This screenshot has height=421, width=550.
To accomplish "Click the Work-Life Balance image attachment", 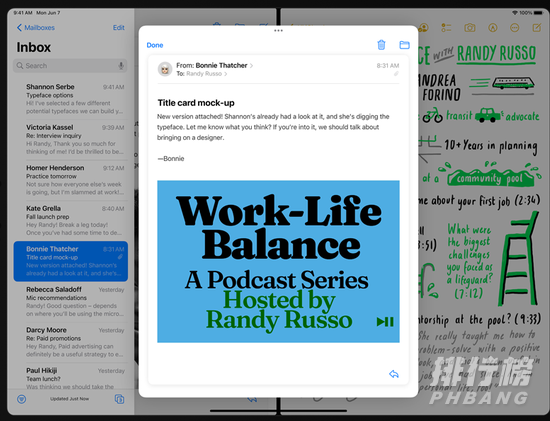I will (x=278, y=261).
